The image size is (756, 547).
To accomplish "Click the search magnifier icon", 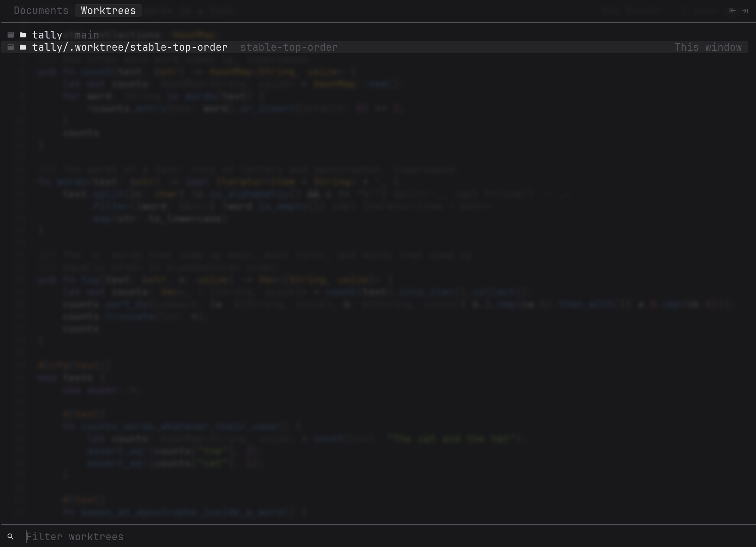I will 10,537.
